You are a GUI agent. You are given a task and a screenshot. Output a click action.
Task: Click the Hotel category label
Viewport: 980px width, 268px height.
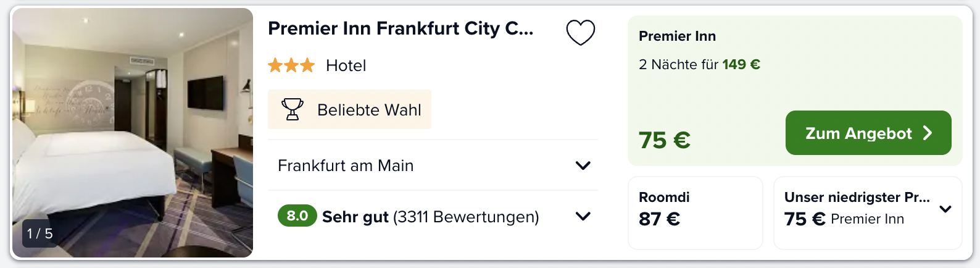346,65
